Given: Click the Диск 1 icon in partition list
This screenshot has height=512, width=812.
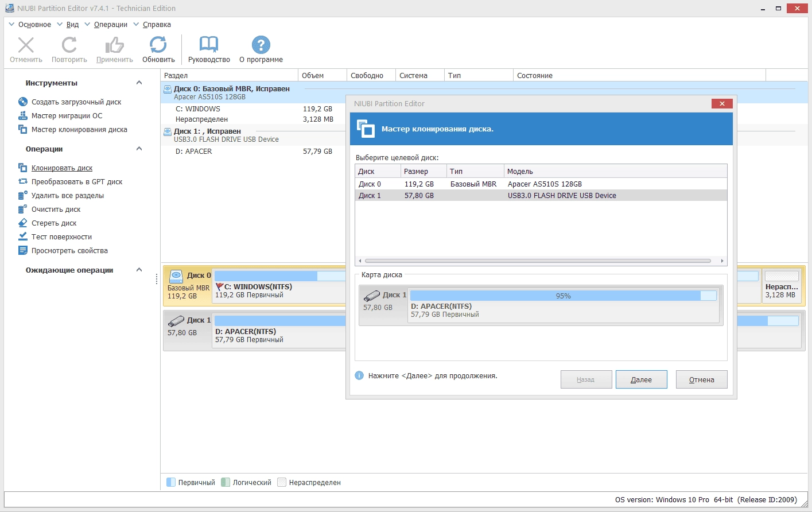Looking at the screenshot, I should [x=168, y=131].
